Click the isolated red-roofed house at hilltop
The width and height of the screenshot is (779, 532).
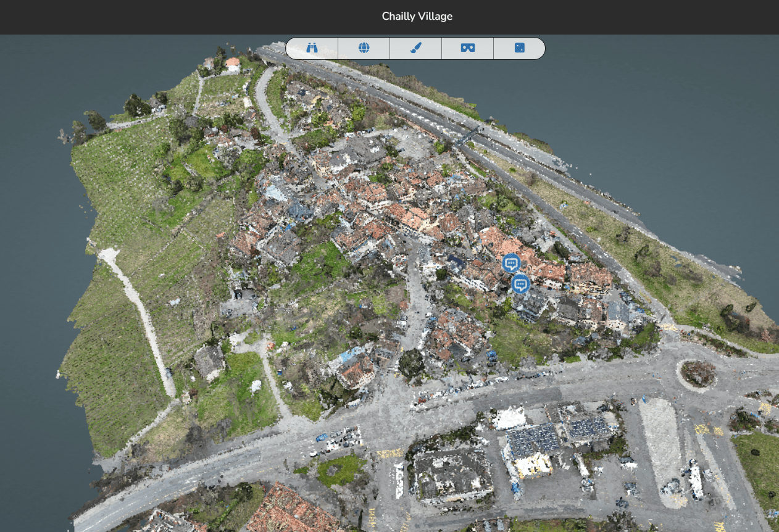pos(233,63)
